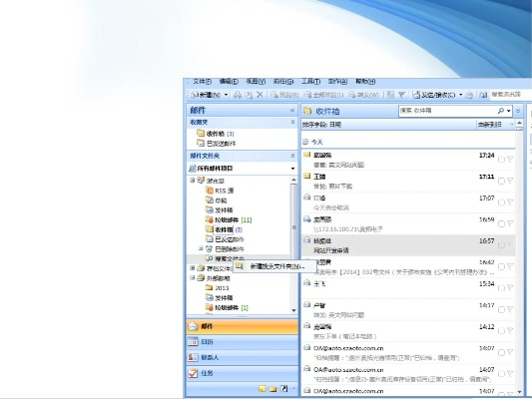Viewport: 532px width, 399px height.
Task: Click the delete X icon in the toolbar
Action: coord(260,95)
